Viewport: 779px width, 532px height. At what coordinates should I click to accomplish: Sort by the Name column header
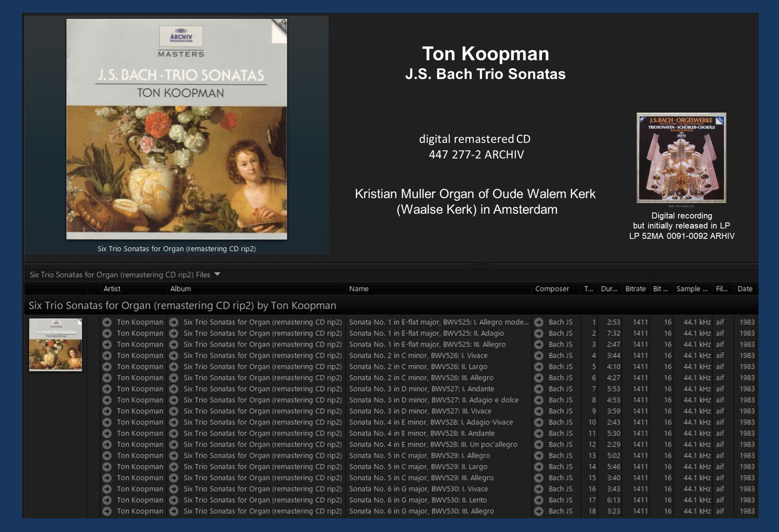359,289
